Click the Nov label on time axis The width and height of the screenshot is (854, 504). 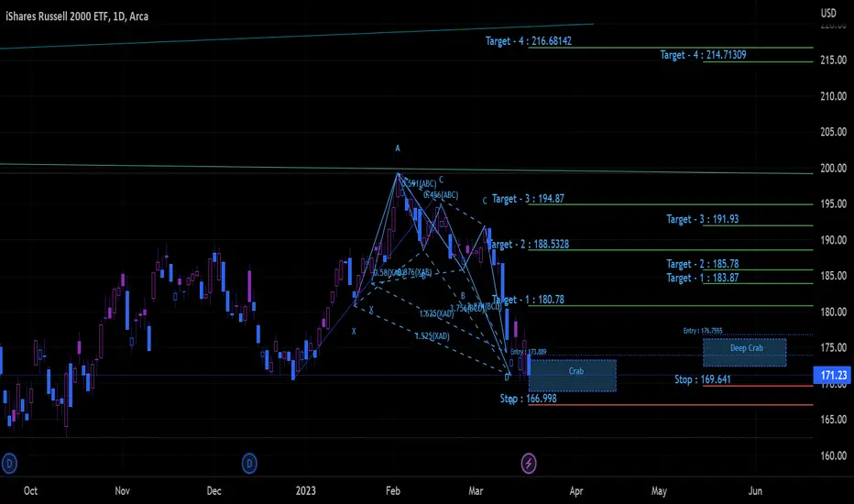point(122,491)
